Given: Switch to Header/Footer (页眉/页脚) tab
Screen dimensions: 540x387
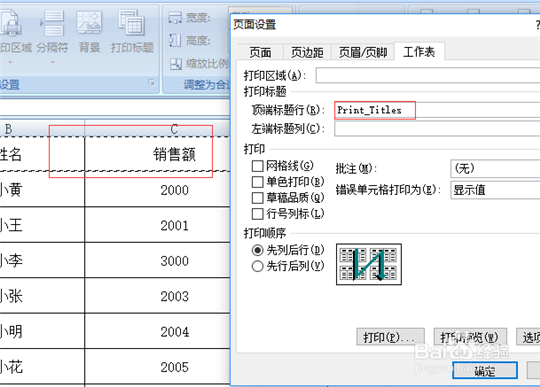Looking at the screenshot, I should point(363,53).
